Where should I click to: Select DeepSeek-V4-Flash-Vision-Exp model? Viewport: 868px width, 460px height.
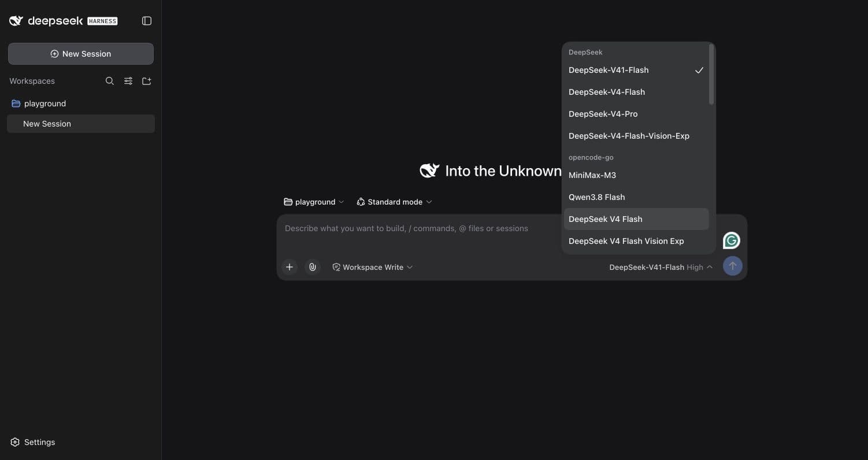[636, 136]
